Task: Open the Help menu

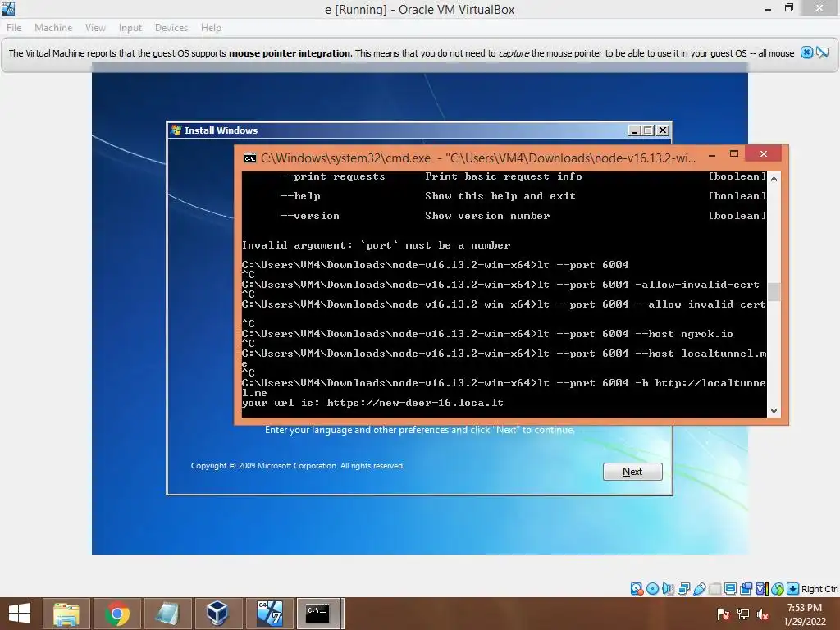Action: (211, 27)
